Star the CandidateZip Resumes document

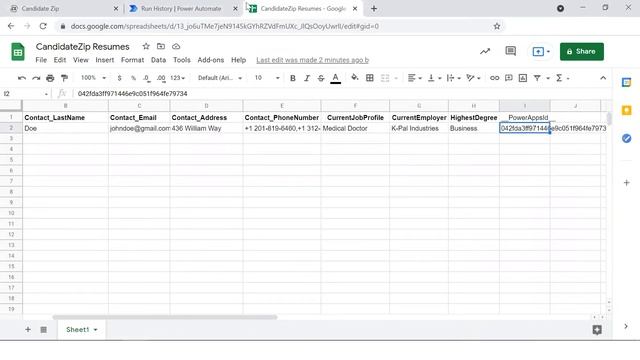coord(146,46)
